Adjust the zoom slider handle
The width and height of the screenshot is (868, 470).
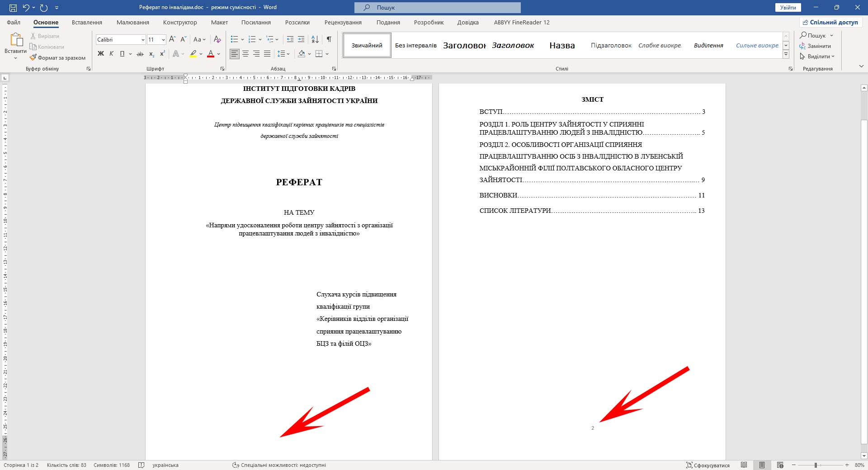pyautogui.click(x=816, y=465)
